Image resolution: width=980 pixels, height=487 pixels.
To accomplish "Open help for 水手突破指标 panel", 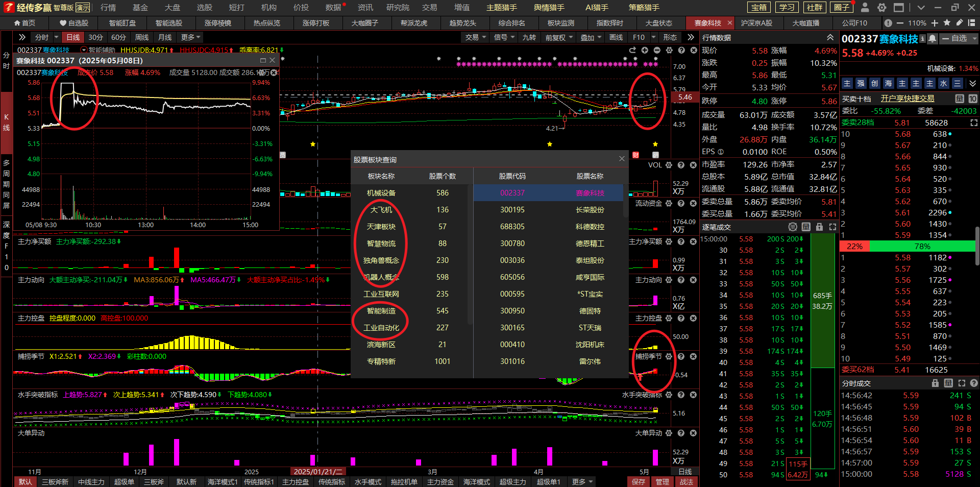I will click(681, 395).
